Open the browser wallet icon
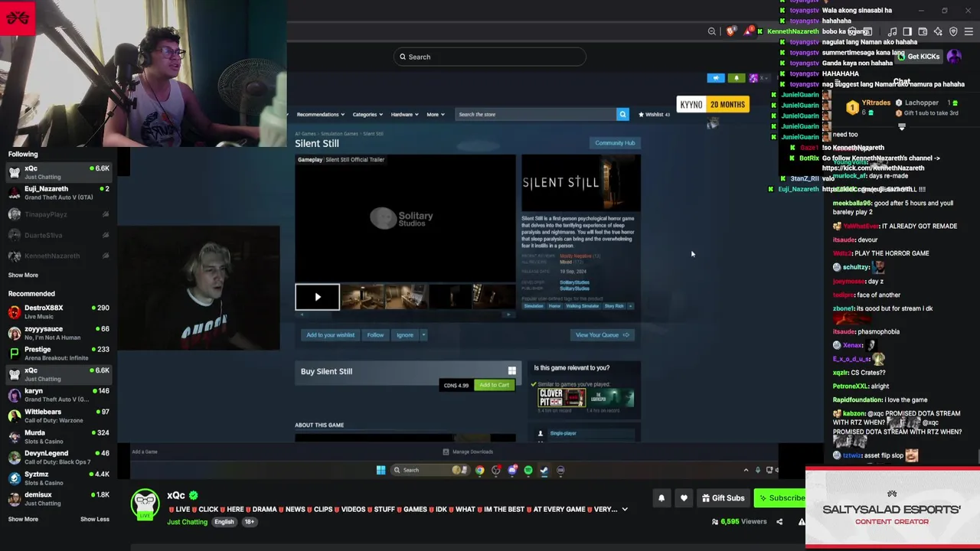 (x=923, y=31)
